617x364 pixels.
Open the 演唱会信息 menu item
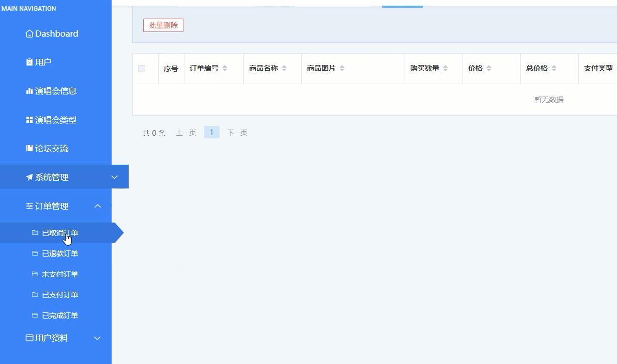[x=56, y=91]
